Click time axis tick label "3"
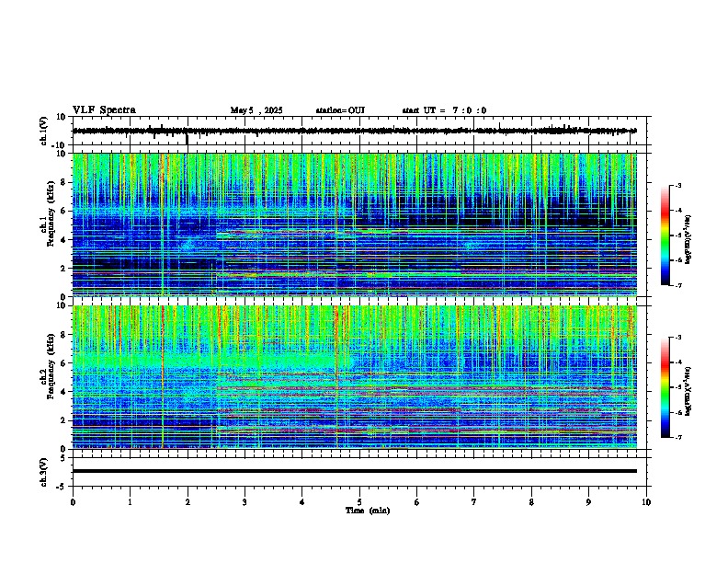Image resolution: width=728 pixels, height=563 pixels. 245,502
